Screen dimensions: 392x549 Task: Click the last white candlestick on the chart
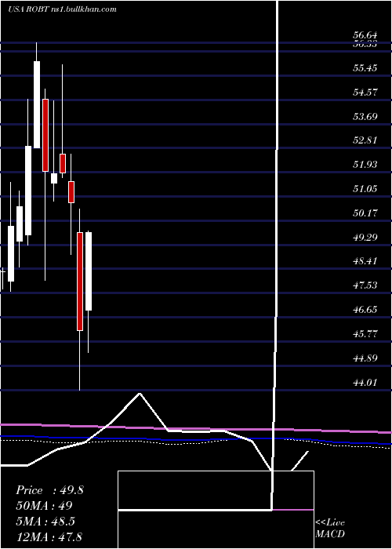pos(89,271)
